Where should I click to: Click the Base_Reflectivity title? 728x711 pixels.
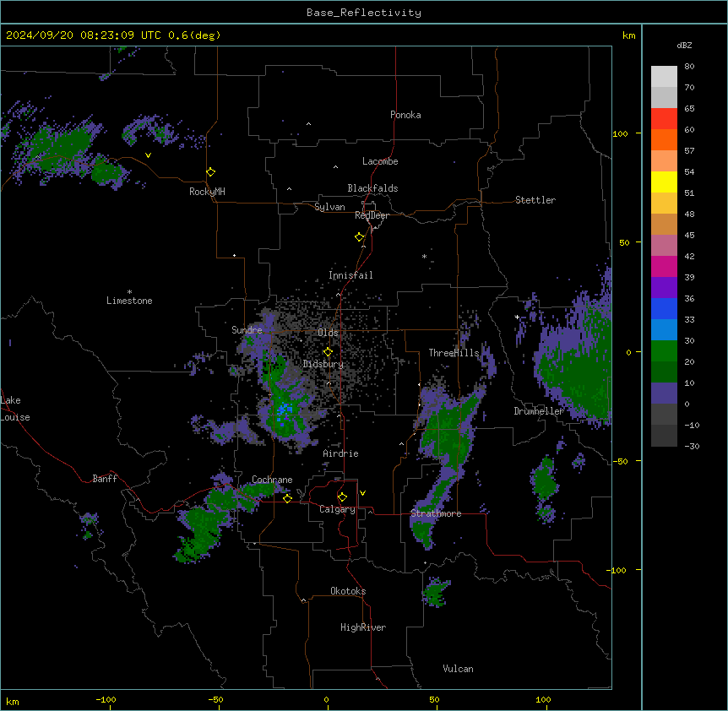click(x=364, y=13)
